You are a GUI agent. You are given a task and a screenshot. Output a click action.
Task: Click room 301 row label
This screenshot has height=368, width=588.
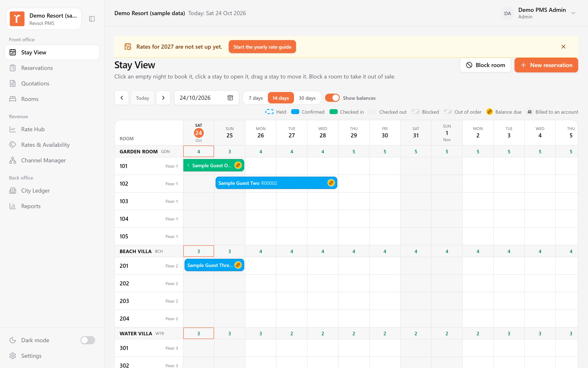pyautogui.click(x=149, y=348)
